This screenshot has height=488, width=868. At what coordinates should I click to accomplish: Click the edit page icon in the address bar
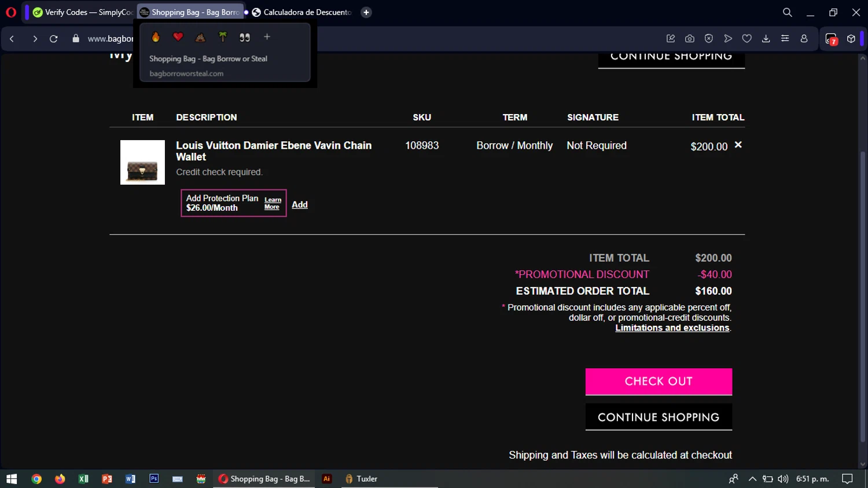[x=671, y=39]
